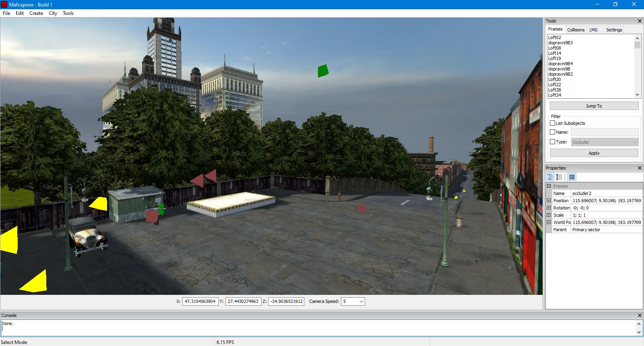Click the Apply filter button
644x346 pixels.
pyautogui.click(x=594, y=153)
